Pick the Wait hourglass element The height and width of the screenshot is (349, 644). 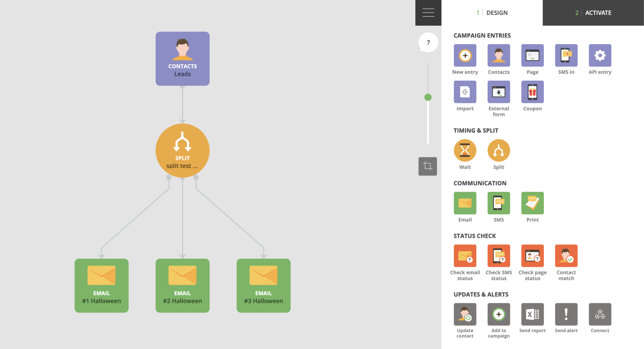pyautogui.click(x=465, y=150)
